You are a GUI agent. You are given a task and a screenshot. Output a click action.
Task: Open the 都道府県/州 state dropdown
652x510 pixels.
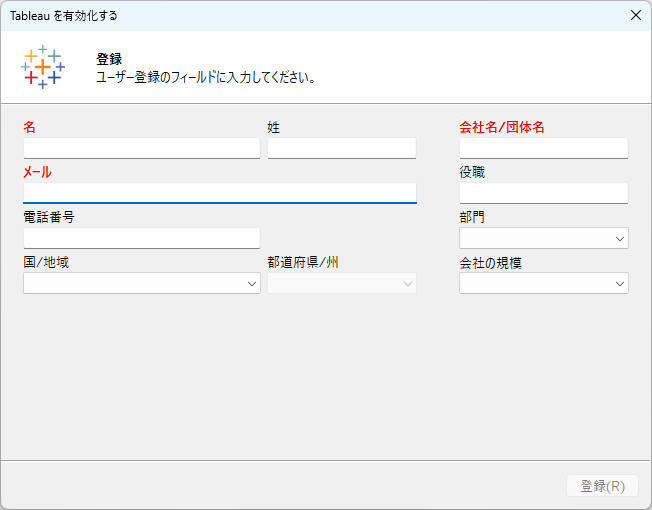pyautogui.click(x=342, y=283)
